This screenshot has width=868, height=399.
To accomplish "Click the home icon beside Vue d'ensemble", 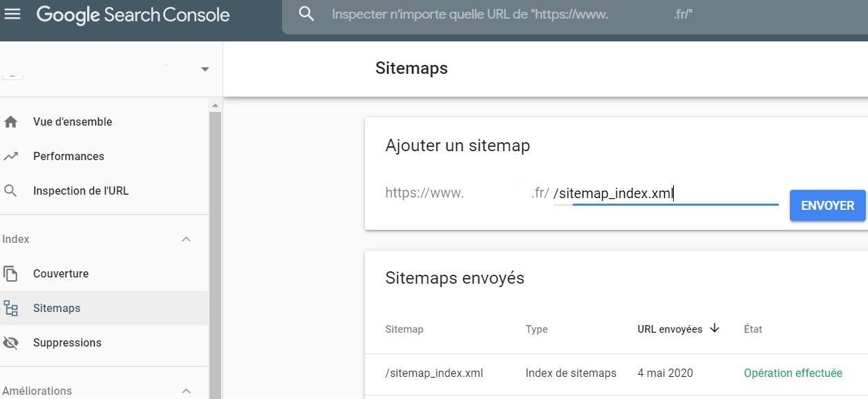I will point(10,121).
